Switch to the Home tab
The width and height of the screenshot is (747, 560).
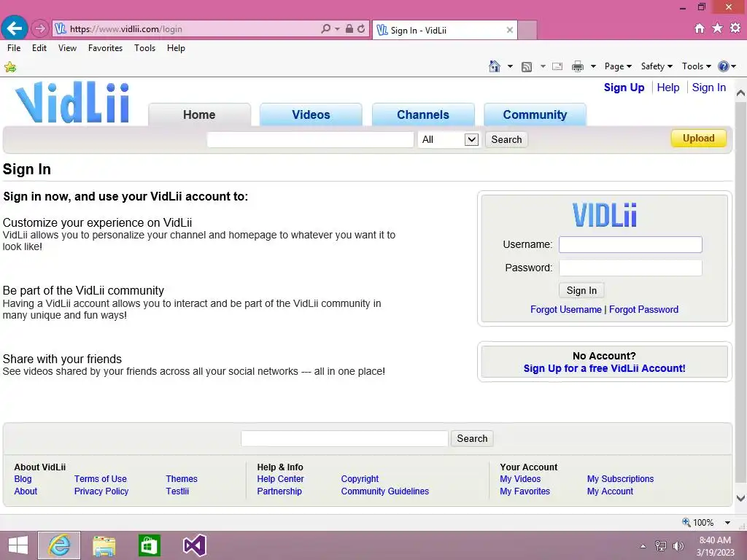pyautogui.click(x=199, y=114)
